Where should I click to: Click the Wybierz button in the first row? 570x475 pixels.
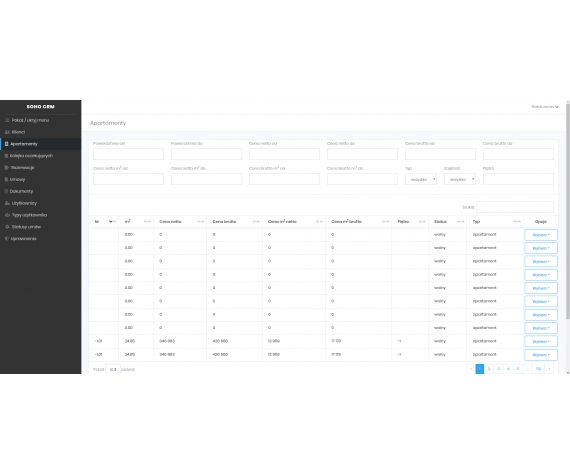(541, 235)
